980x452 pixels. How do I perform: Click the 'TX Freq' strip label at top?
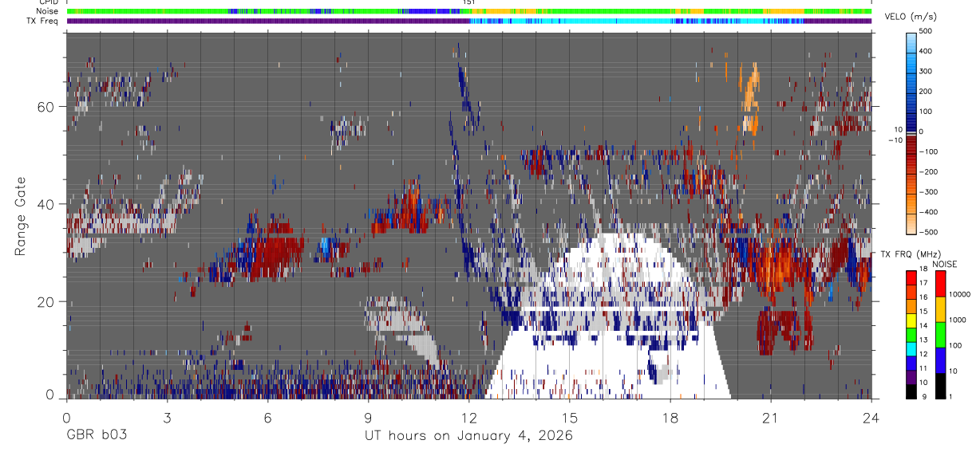pos(42,21)
